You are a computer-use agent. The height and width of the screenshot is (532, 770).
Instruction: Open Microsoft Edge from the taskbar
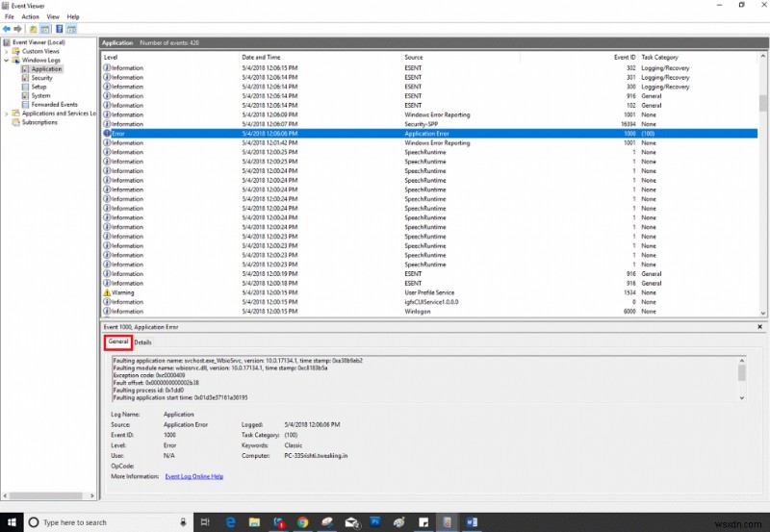231,522
